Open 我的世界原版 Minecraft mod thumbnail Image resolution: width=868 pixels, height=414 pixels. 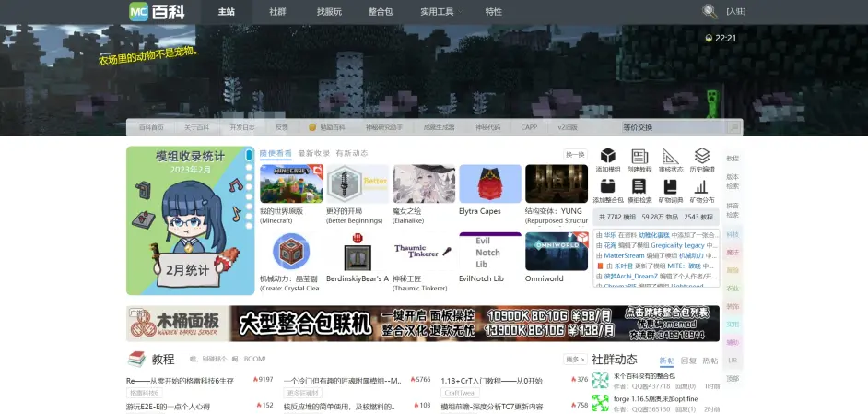click(291, 184)
